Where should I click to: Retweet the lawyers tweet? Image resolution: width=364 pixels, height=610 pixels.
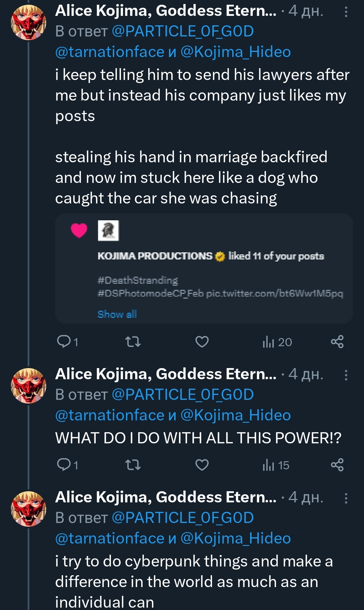pos(133,342)
